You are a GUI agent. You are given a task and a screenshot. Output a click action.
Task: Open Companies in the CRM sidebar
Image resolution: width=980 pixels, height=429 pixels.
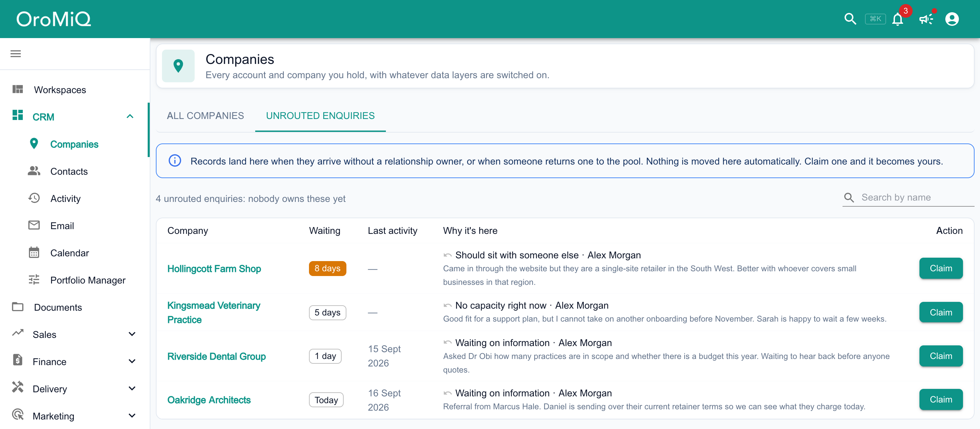(x=75, y=144)
